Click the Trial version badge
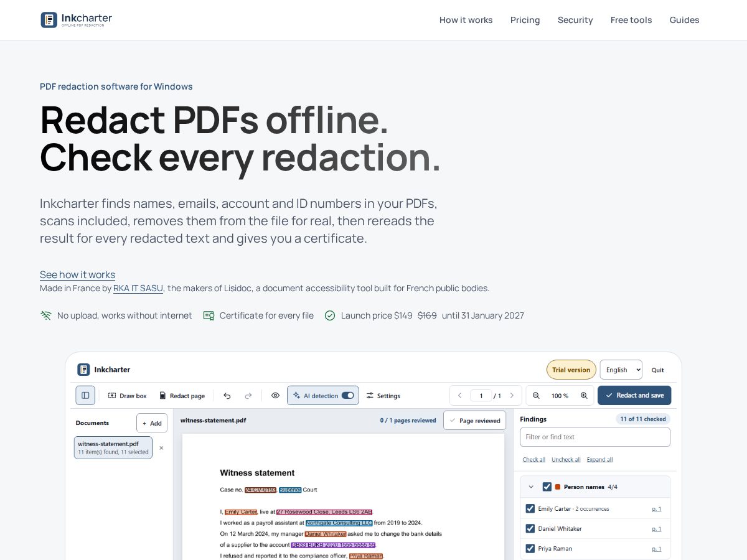The height and width of the screenshot is (560, 747). [x=571, y=370]
